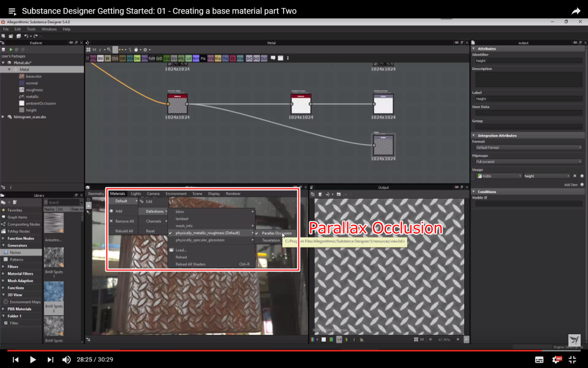Image resolution: width=588 pixels, height=368 pixels.
Task: Play the YouTube video
Action: [32, 360]
